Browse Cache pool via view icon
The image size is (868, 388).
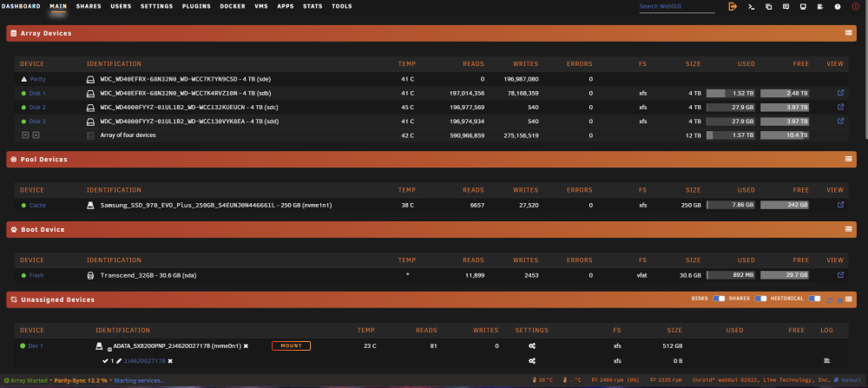point(841,205)
